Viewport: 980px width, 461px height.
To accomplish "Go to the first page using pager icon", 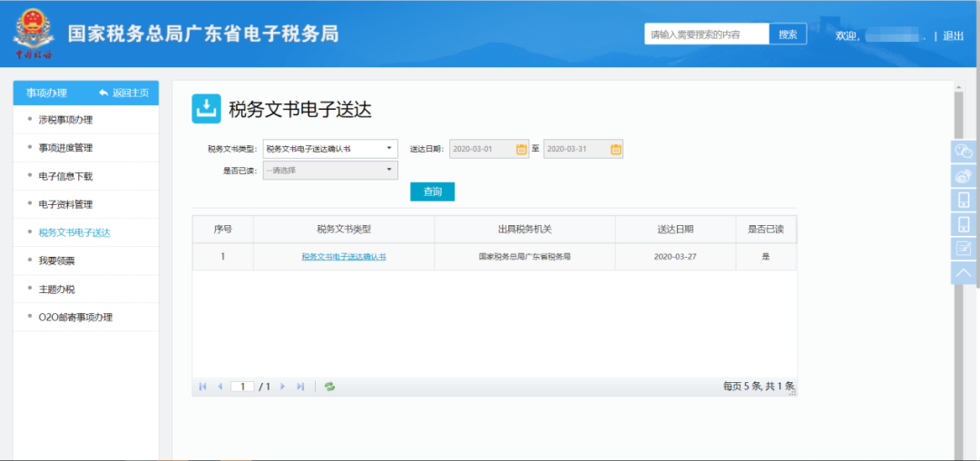I will click(203, 387).
